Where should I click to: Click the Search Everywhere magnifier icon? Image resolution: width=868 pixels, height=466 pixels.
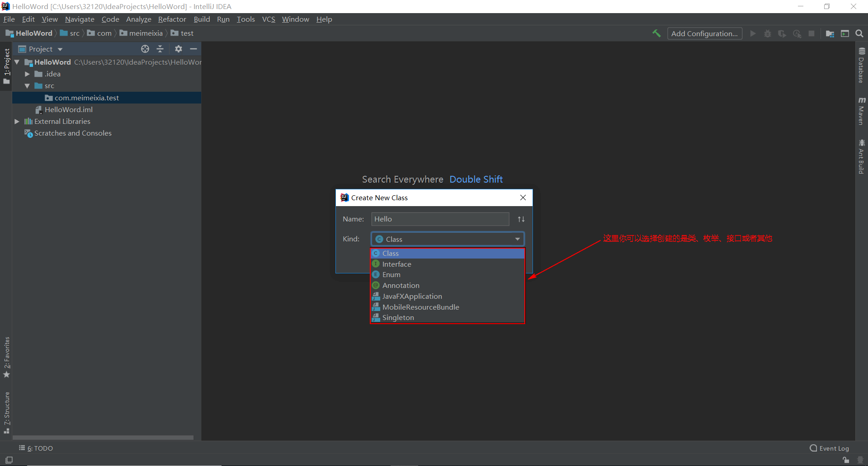(x=859, y=33)
